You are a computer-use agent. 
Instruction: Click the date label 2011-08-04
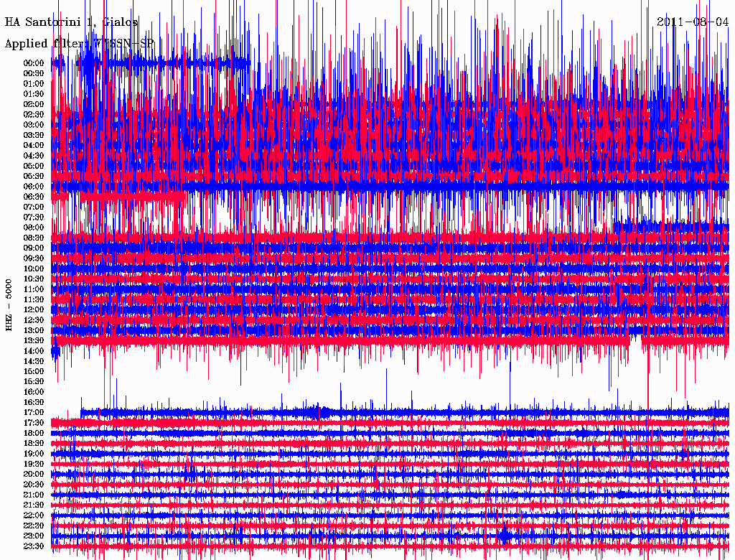click(x=693, y=22)
